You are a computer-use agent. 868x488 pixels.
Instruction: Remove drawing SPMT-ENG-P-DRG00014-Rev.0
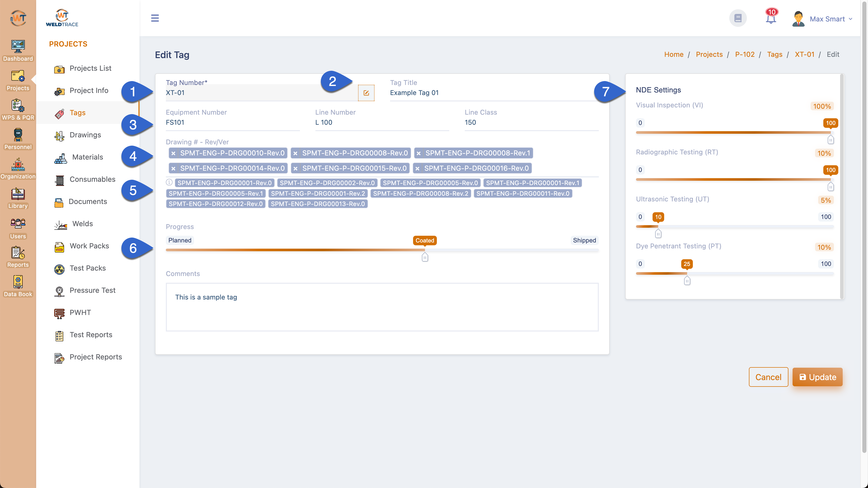[173, 168]
